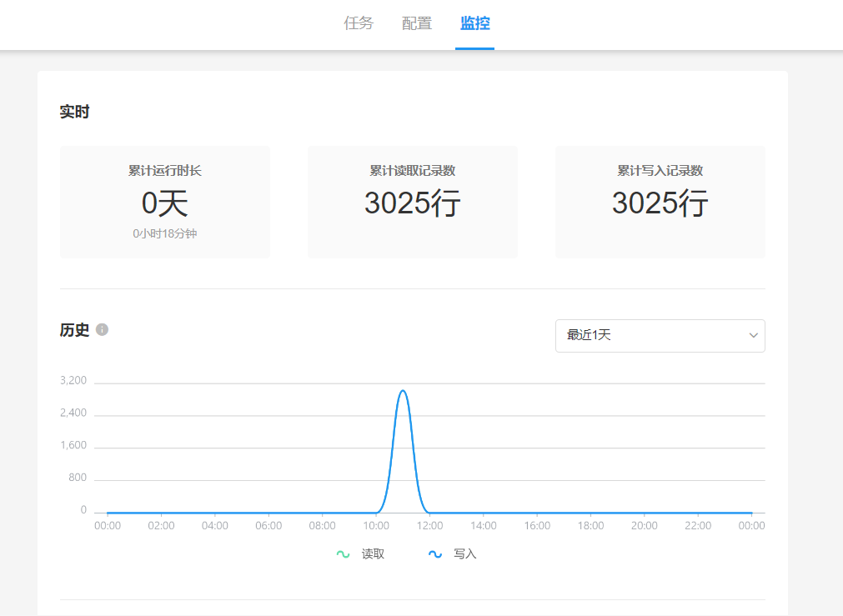This screenshot has height=616, width=843.
Task: Click the 0小时18分钟 runtime detail text
Action: click(x=165, y=234)
